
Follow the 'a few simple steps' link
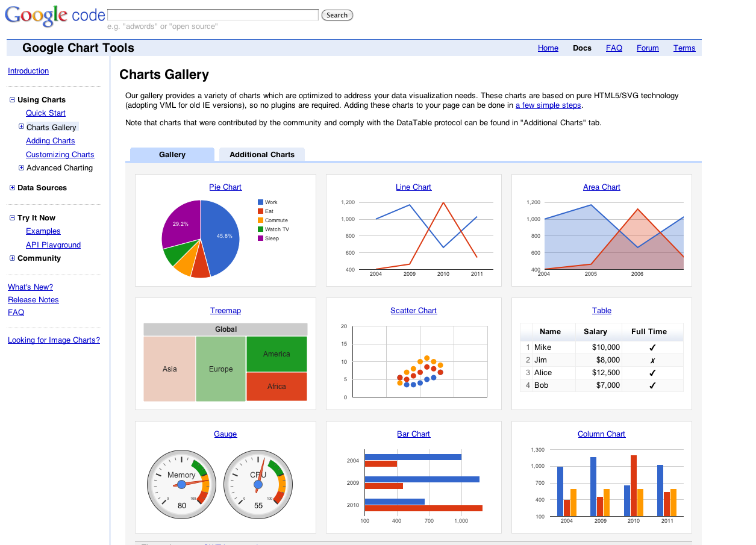click(x=548, y=105)
